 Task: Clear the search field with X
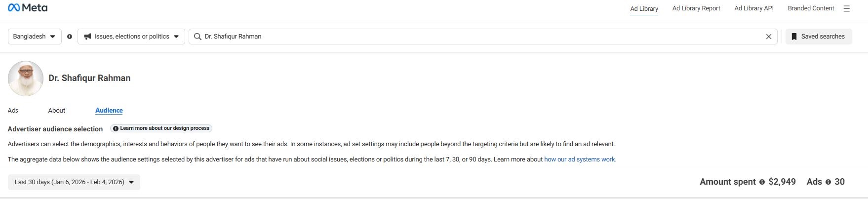[768, 37]
